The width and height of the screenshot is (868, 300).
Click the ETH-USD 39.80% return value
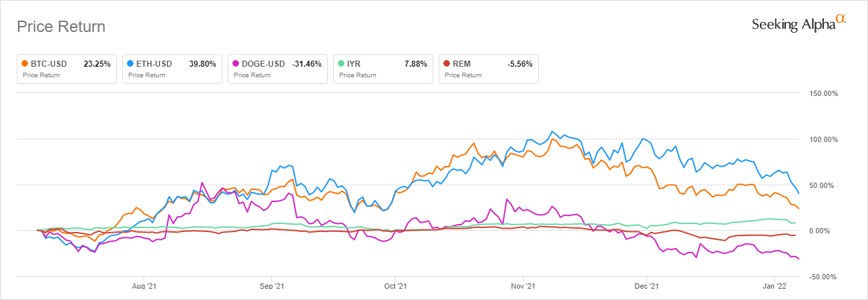(x=203, y=64)
